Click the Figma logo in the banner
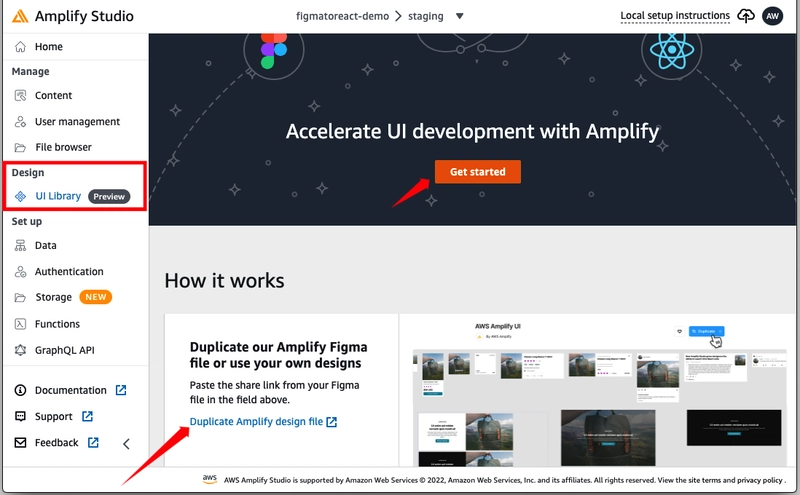The image size is (800, 495). (x=274, y=51)
